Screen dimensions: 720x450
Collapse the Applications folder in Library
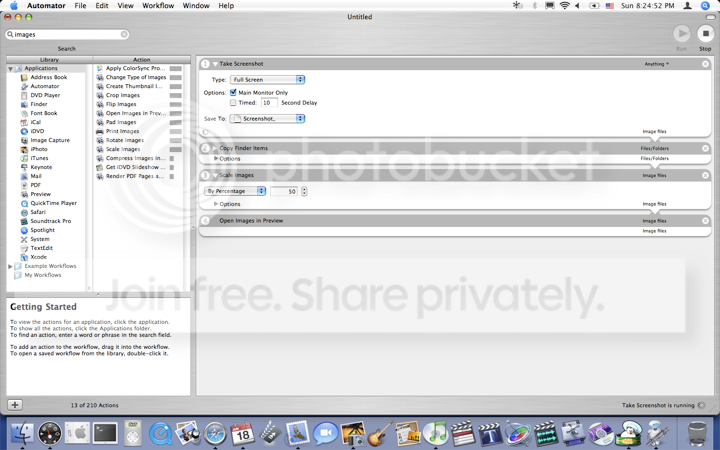coord(10,68)
